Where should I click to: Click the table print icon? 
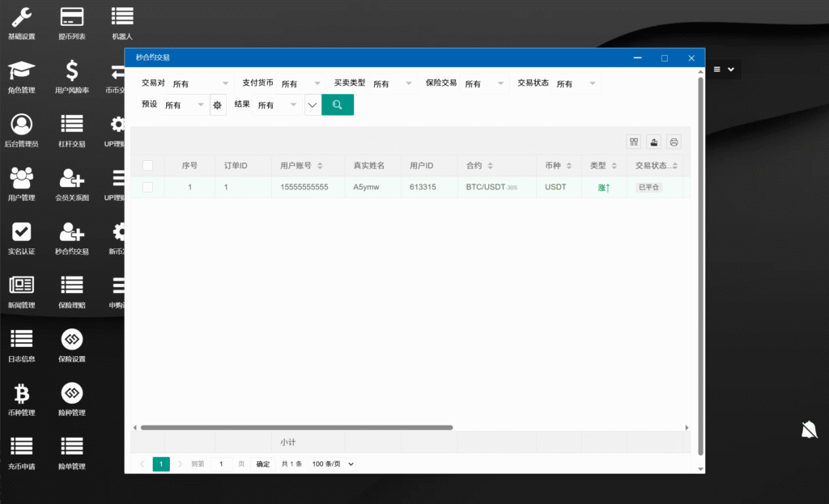coord(674,142)
